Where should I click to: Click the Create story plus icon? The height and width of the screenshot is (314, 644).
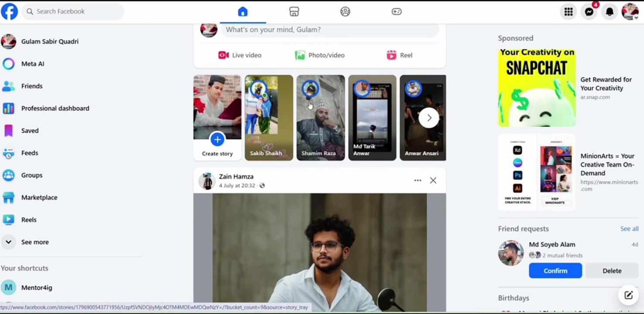point(217,139)
